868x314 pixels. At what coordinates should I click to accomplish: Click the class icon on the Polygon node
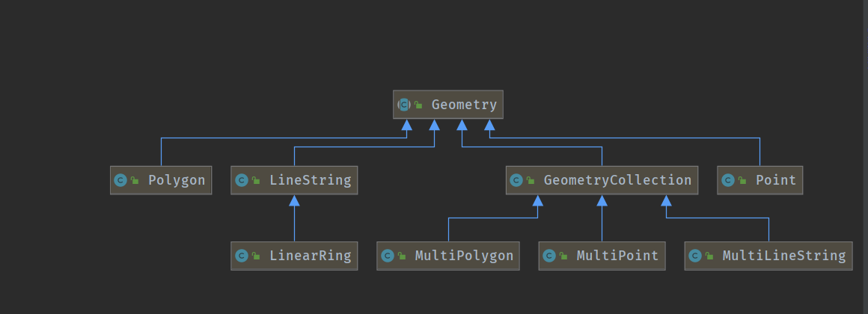pos(120,180)
